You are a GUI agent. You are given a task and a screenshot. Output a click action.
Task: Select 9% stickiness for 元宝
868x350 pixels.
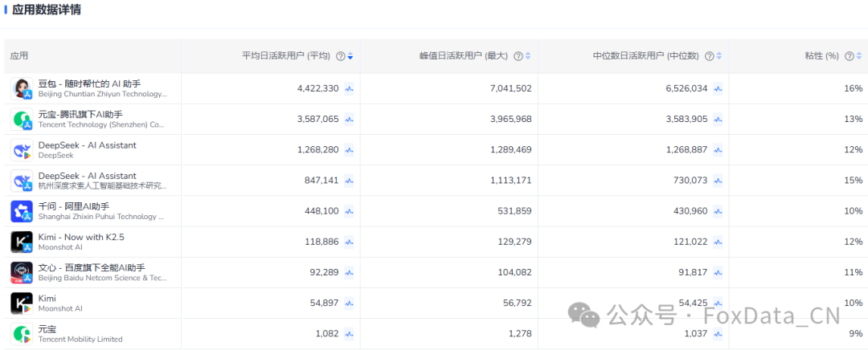point(856,333)
